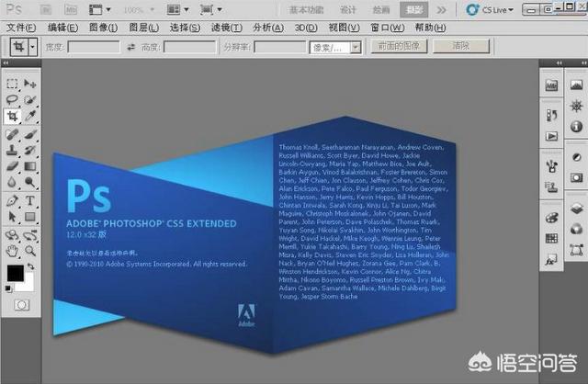Select the Rectangle shape tool
The width and height of the screenshot is (588, 384).
click(30, 217)
